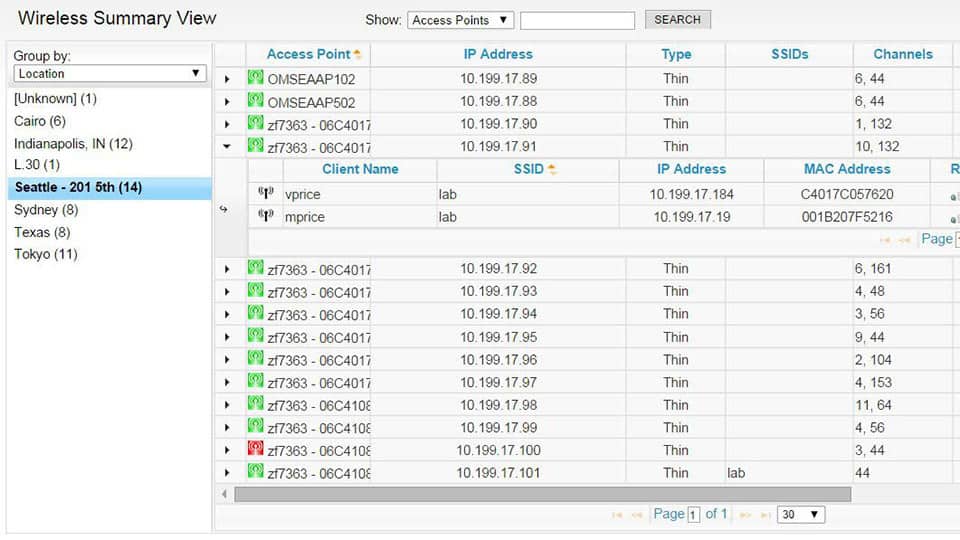Viewport: 960px width, 540px height.
Task: Collapse expanded row with IP 10.199.17.91
Action: click(227, 146)
